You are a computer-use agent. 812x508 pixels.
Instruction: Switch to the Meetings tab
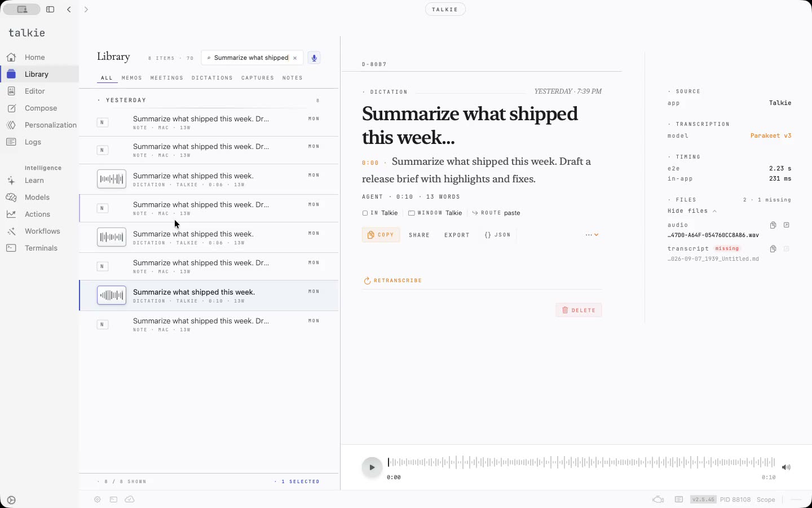coord(167,78)
